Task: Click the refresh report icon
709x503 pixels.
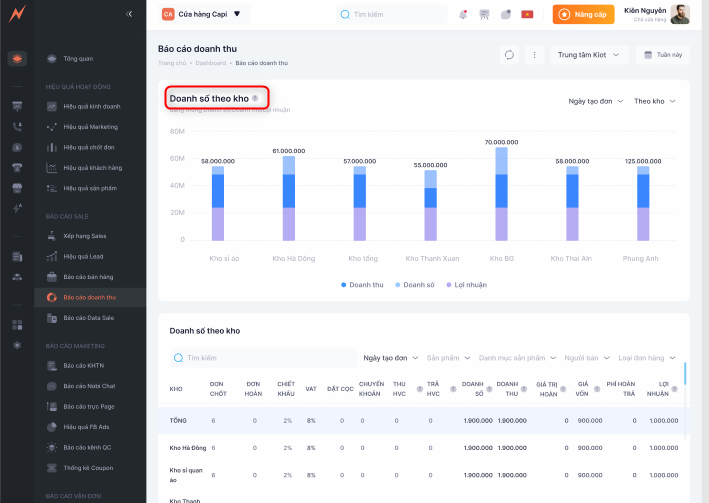Action: coord(510,55)
